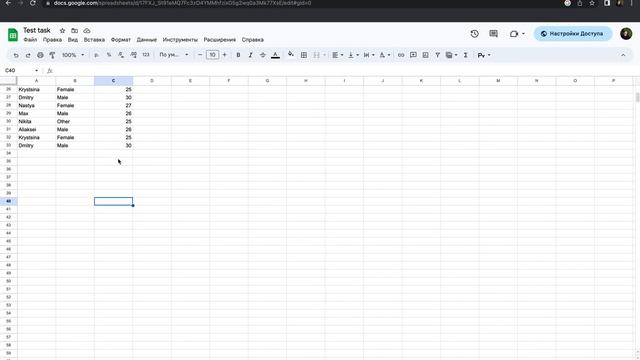Open the 100% zoom dropdown

(x=73, y=55)
